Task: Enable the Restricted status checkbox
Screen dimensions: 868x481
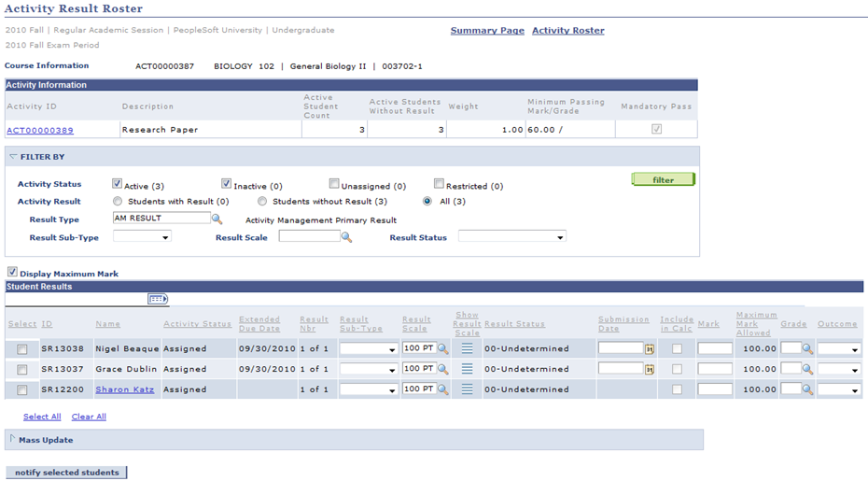Action: pos(439,183)
